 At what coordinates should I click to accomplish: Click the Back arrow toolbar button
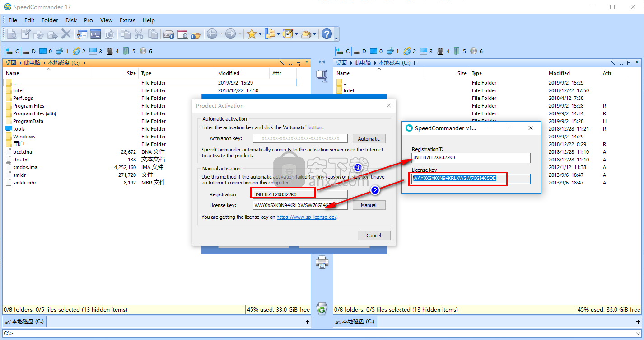coord(212,34)
